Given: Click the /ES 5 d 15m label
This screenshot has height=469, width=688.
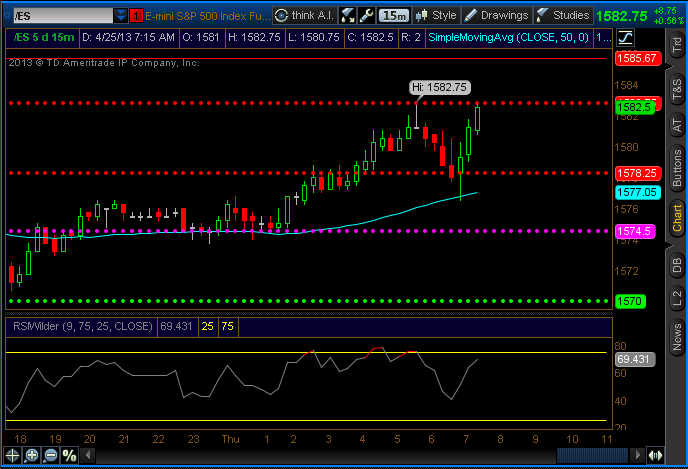Looking at the screenshot, I should tap(43, 38).
